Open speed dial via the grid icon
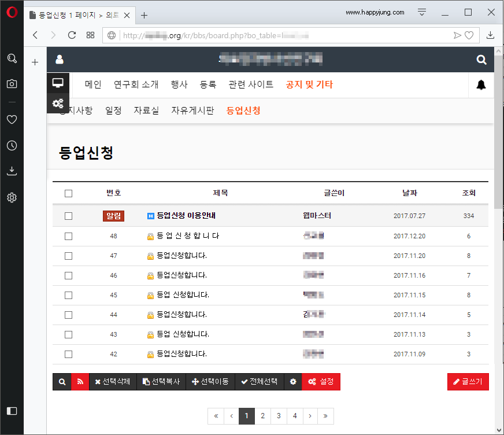 [x=90, y=35]
